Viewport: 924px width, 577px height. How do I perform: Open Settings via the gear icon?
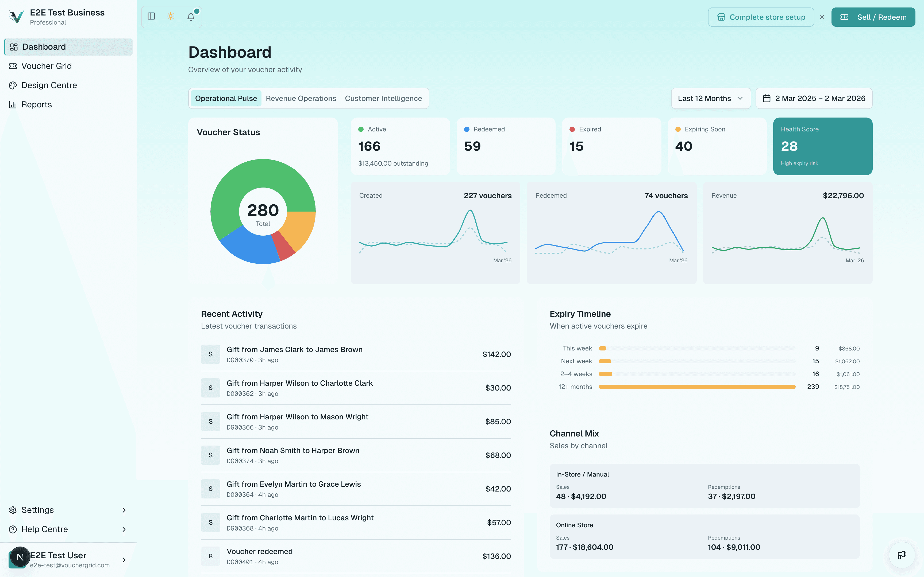pyautogui.click(x=13, y=510)
